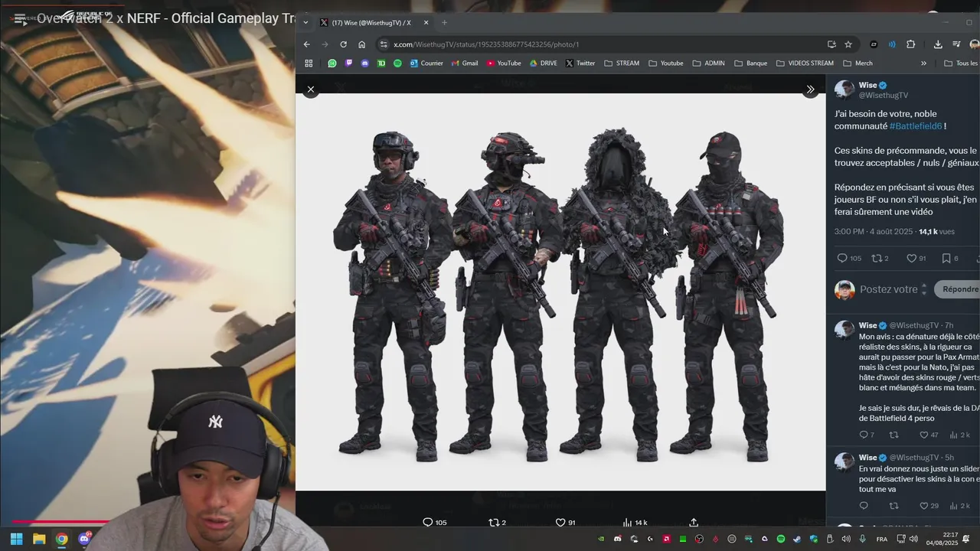Open the browser extensions puzzle icon
This screenshot has width=980, height=551.
910,44
